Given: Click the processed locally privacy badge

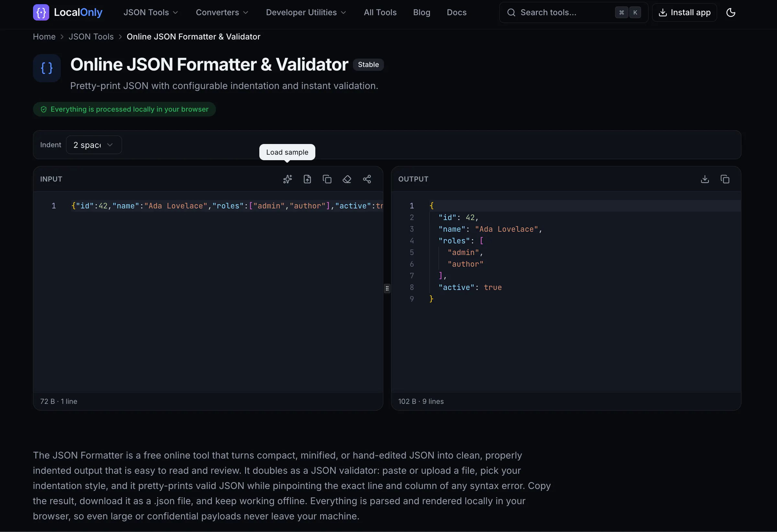Looking at the screenshot, I should (x=124, y=109).
